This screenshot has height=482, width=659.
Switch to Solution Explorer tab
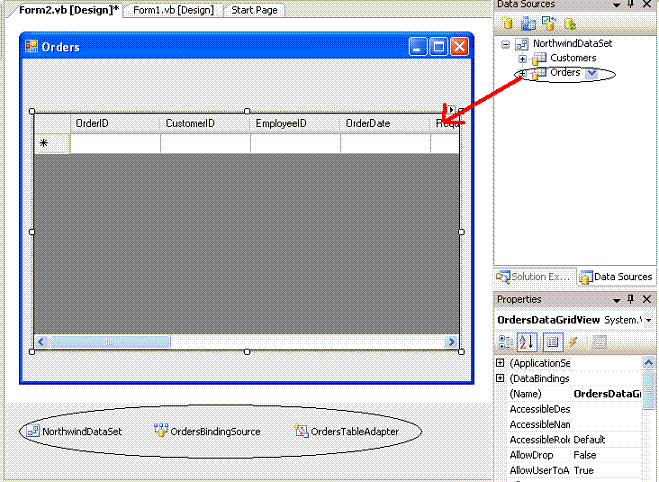coord(534,277)
